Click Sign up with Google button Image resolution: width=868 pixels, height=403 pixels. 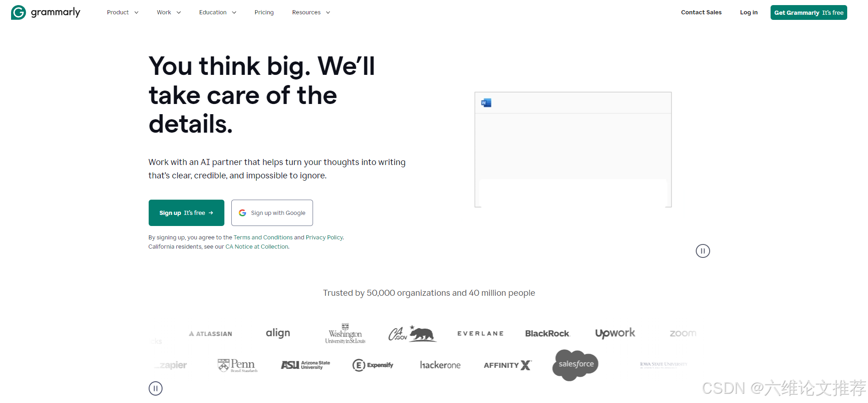click(x=272, y=213)
